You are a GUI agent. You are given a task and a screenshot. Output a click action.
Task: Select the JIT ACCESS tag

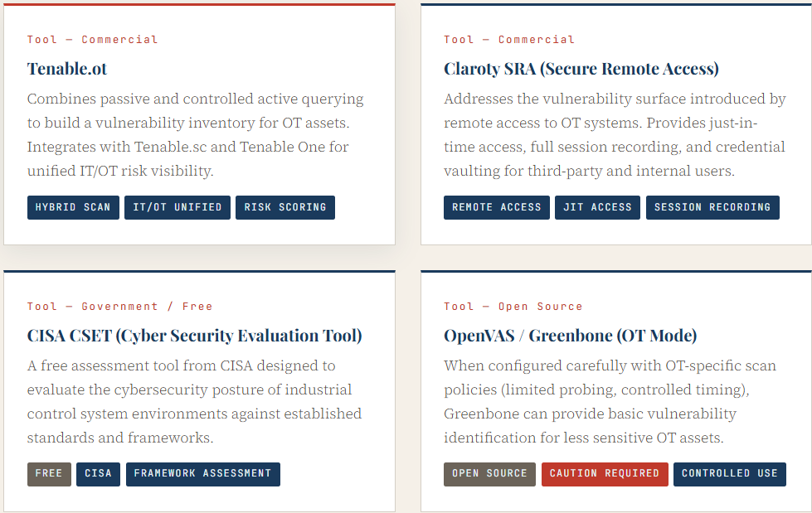point(597,207)
